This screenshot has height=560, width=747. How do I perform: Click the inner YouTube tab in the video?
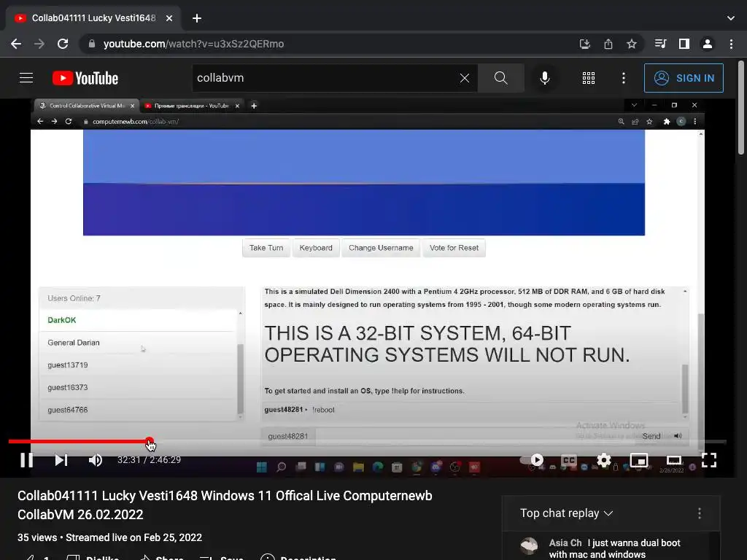[x=192, y=106]
